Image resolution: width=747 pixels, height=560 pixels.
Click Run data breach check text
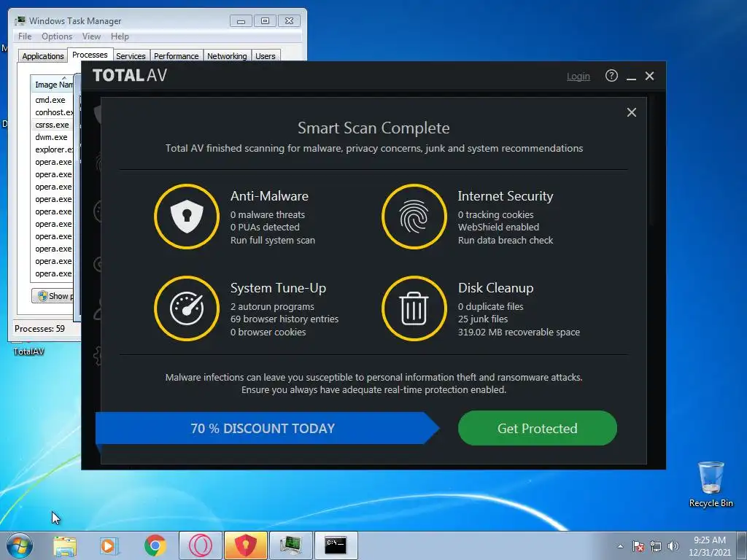point(506,240)
